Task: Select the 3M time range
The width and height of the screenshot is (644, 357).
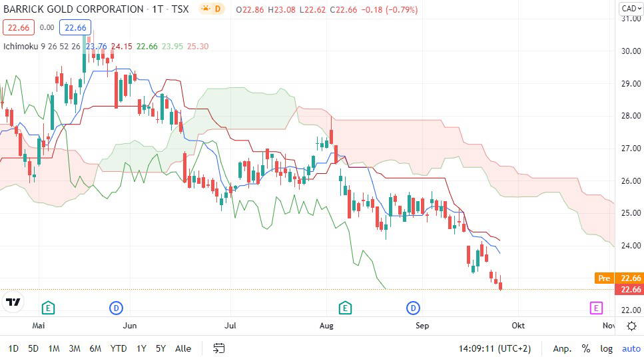Action: tap(75, 348)
